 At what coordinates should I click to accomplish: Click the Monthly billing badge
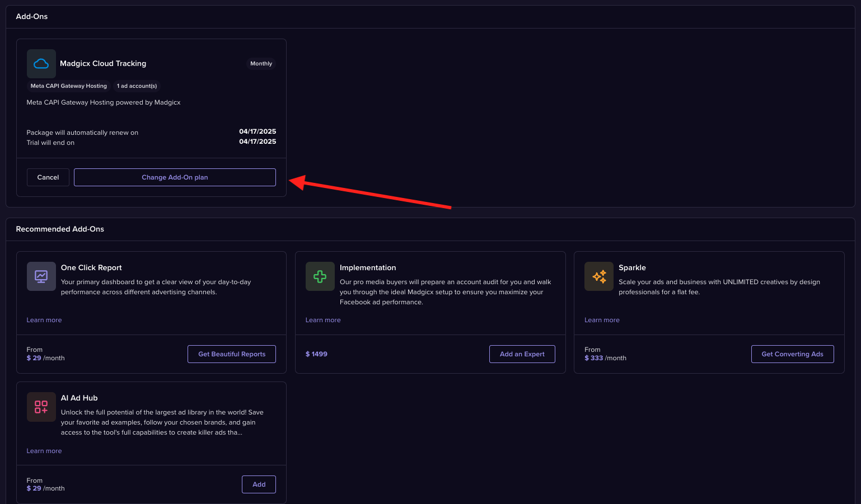click(x=261, y=64)
